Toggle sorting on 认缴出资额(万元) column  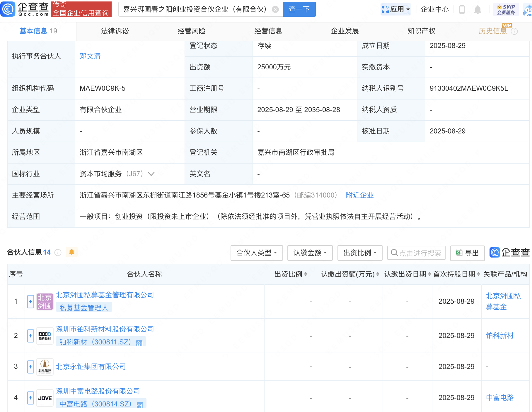(x=377, y=274)
